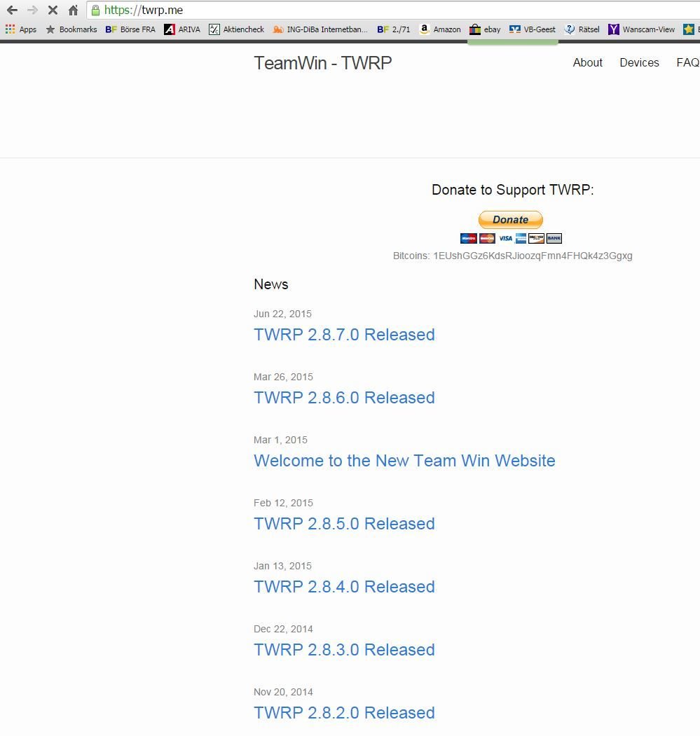Viewport: 700px width, 736px height.
Task: Open the Apps grid bookmark
Action: [x=21, y=29]
